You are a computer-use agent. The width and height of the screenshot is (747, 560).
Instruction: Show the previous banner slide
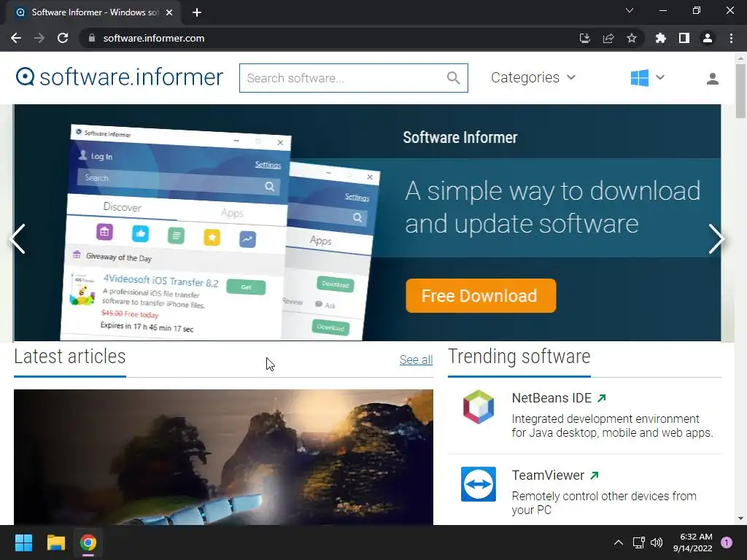point(18,239)
